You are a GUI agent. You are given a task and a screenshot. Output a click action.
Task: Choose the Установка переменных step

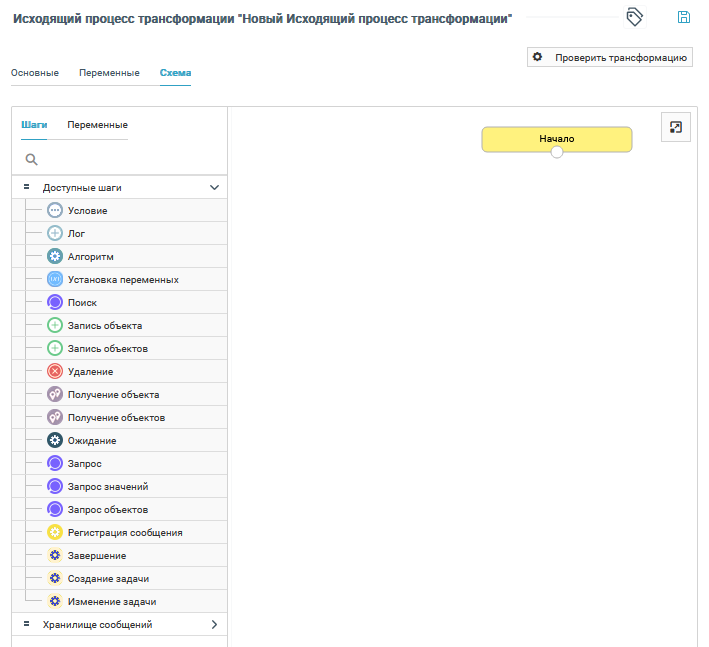point(122,280)
